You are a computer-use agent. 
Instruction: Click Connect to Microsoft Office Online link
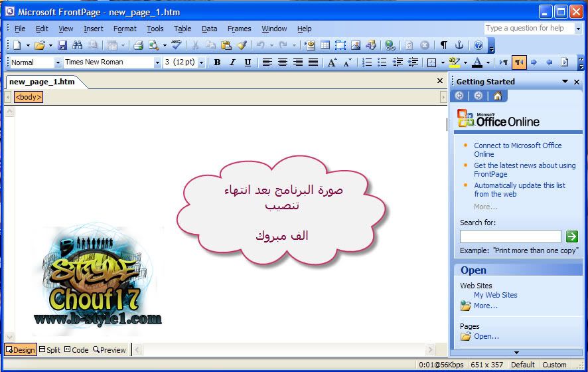tap(518, 149)
